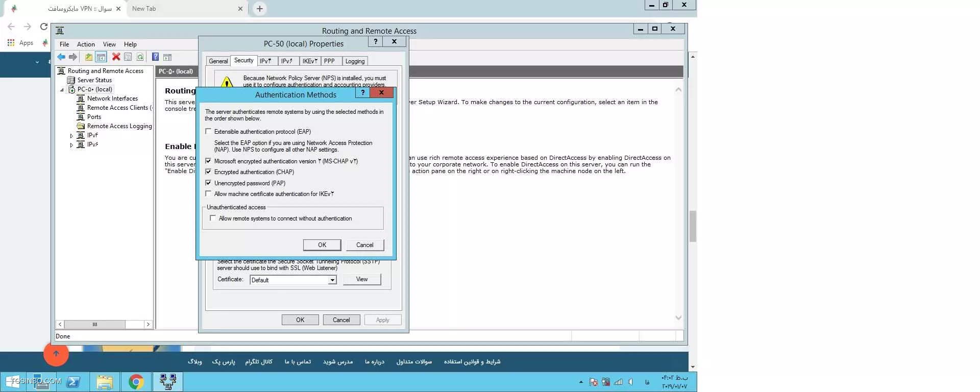The height and width of the screenshot is (392, 980).
Task: Click the help button on Authentication Methods dialog
Action: coord(362,92)
